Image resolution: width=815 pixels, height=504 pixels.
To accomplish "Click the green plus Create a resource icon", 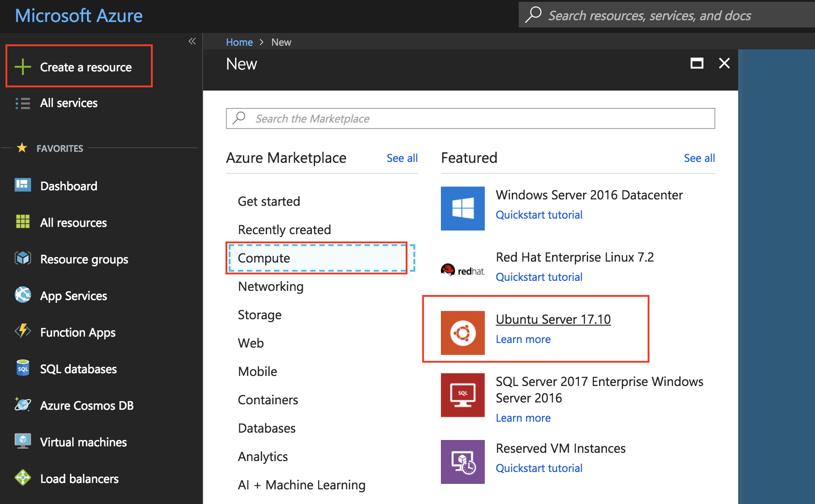I will click(x=22, y=67).
